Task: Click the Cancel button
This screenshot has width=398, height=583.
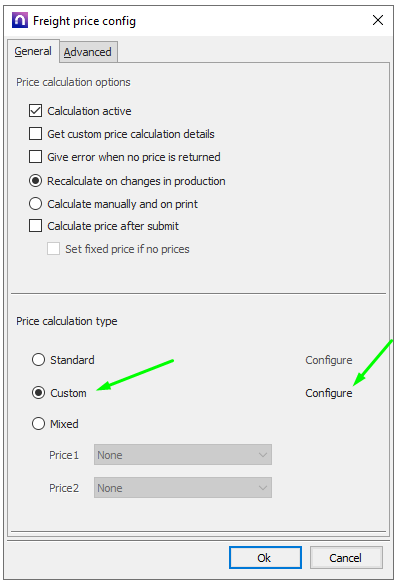Action: (346, 557)
